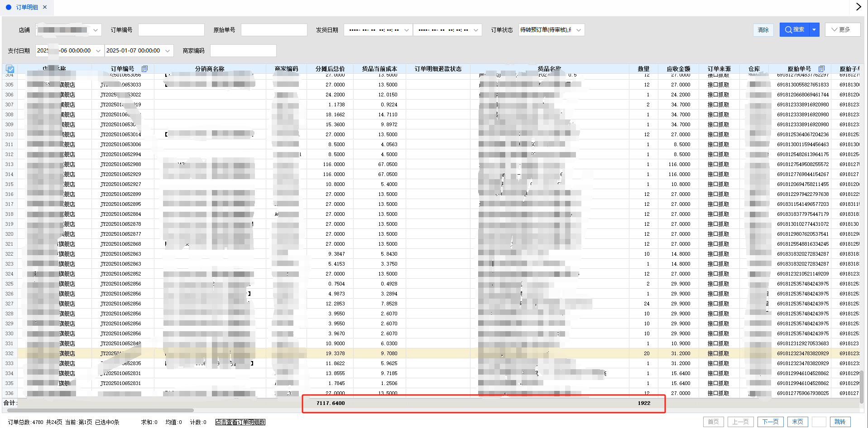This screenshot has height=428, width=868.
Task: Click the copy icon beside 订单编号 column header
Action: click(x=144, y=69)
